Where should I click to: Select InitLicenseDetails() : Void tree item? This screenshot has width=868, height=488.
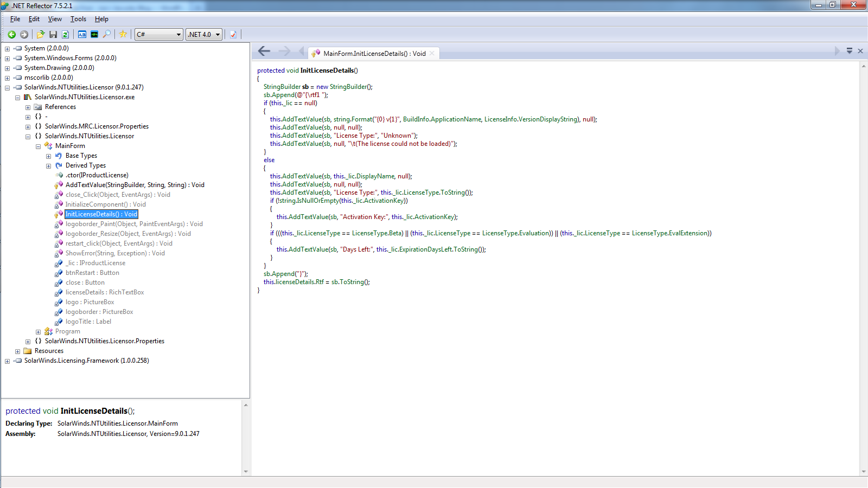101,214
